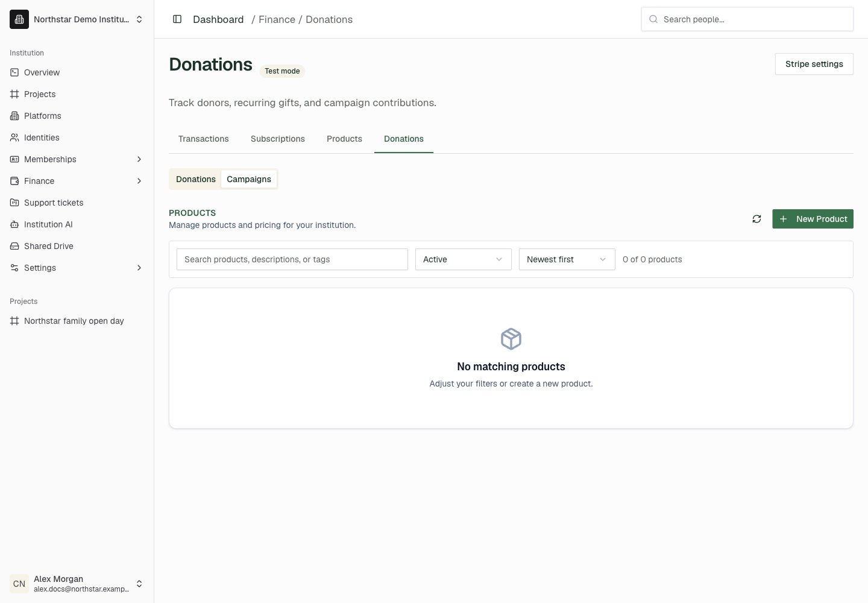Click the Search people field
The image size is (868, 603).
[x=747, y=19]
